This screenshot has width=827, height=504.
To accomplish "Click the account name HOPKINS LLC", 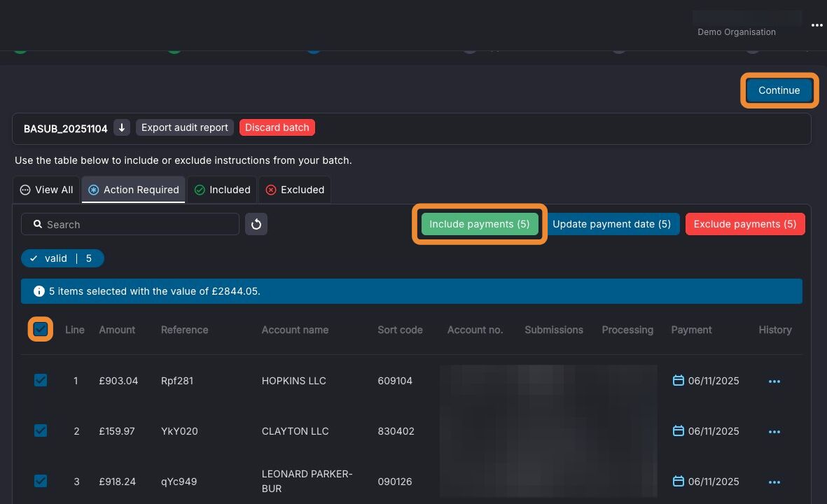I will 294,381.
